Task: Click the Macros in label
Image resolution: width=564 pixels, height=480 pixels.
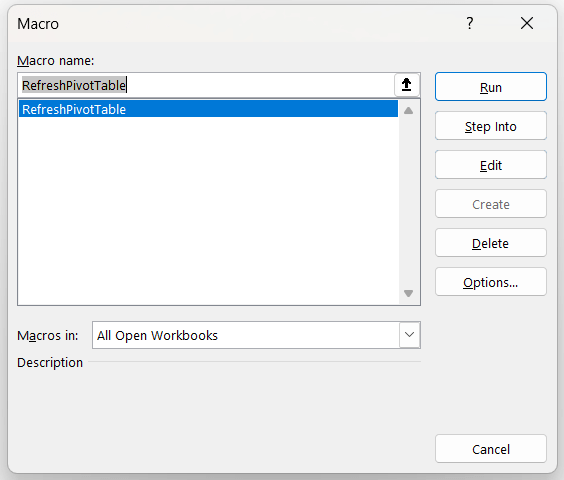Action: pos(47,335)
